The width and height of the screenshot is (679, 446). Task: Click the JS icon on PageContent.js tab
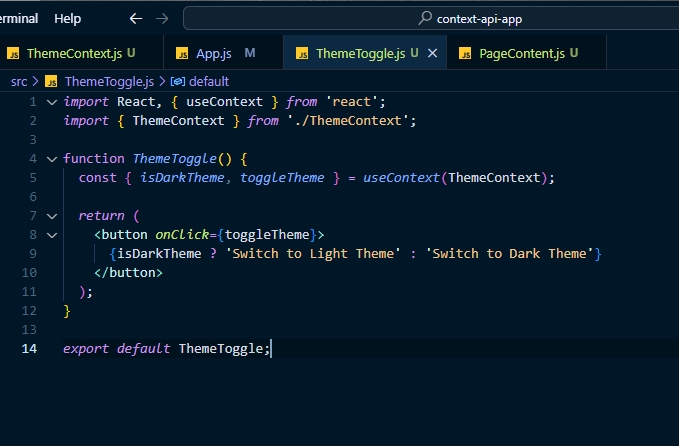click(465, 53)
